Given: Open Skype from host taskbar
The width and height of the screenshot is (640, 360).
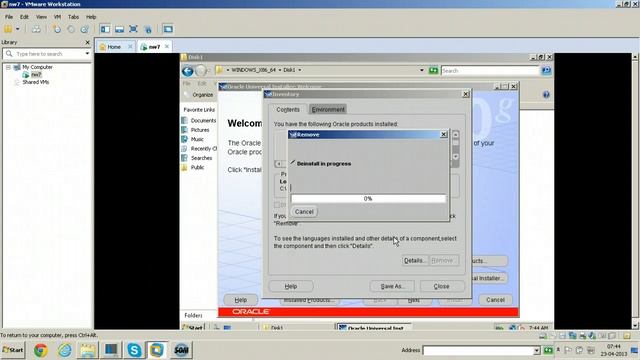Looking at the screenshot, I should coord(134,350).
